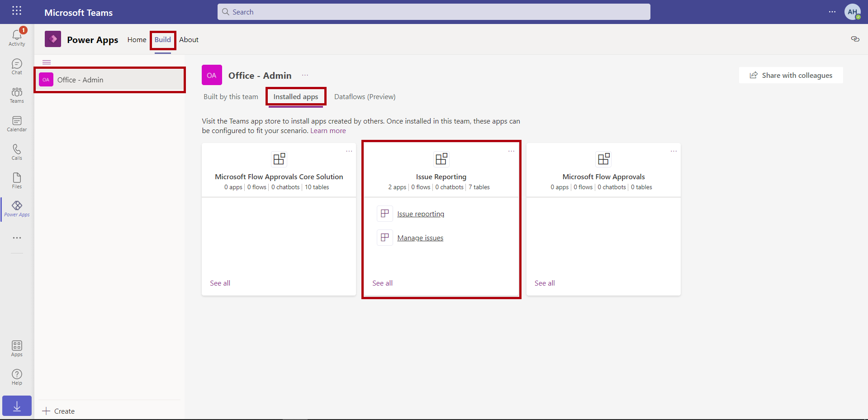This screenshot has width=868, height=420.
Task: Open the Power Apps logo icon
Action: tap(53, 39)
